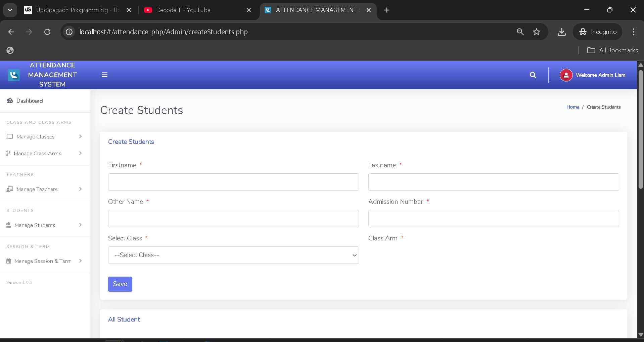The height and width of the screenshot is (342, 644).
Task: Open Manage Teachers via its sidebar icon
Action: pyautogui.click(x=9, y=189)
